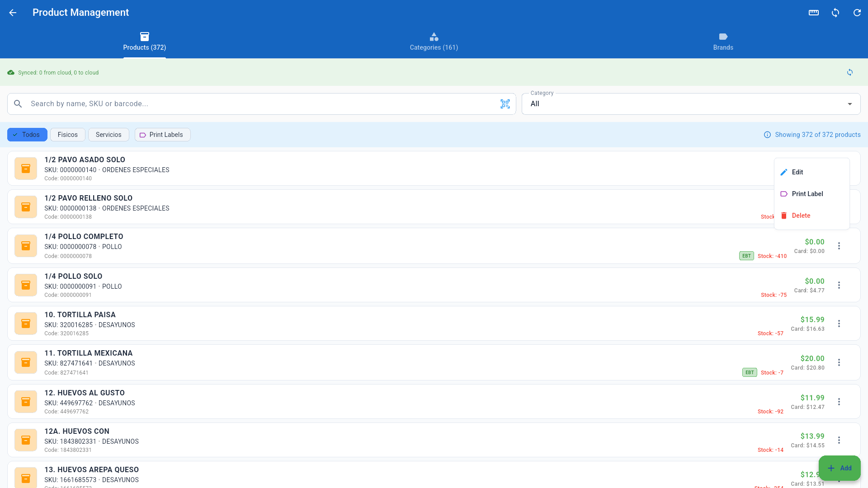This screenshot has width=868, height=488.
Task: Open the ruler/measure icon in header
Action: (x=814, y=13)
